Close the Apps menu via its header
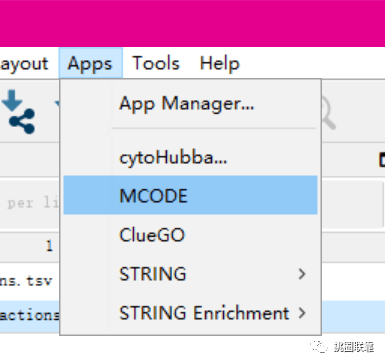 (x=91, y=63)
